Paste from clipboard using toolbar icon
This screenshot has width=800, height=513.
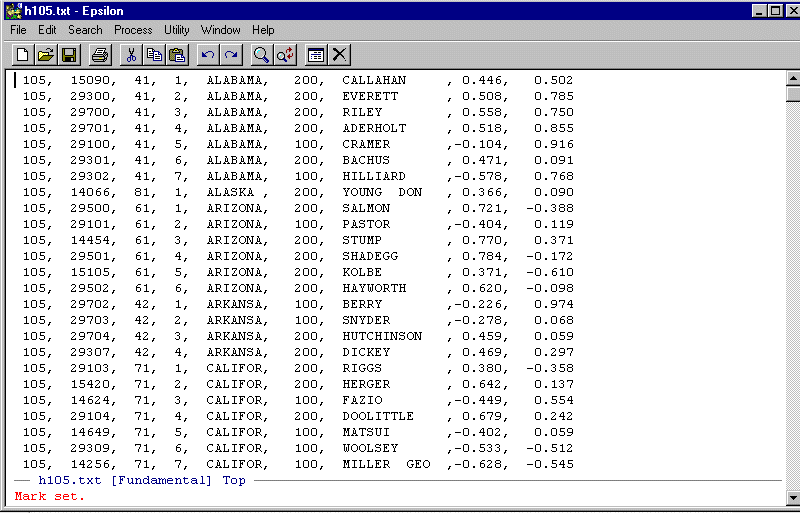177,55
